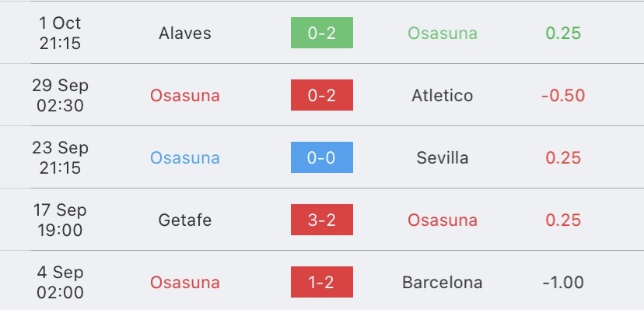This screenshot has width=644, height=310.
Task: Select 0.25 handicap in Sevilla row
Action: (563, 158)
